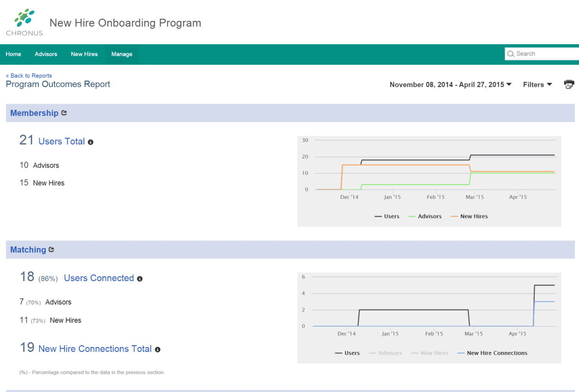This screenshot has height=392, width=579.
Task: Click into the Search field
Action: pyautogui.click(x=542, y=54)
